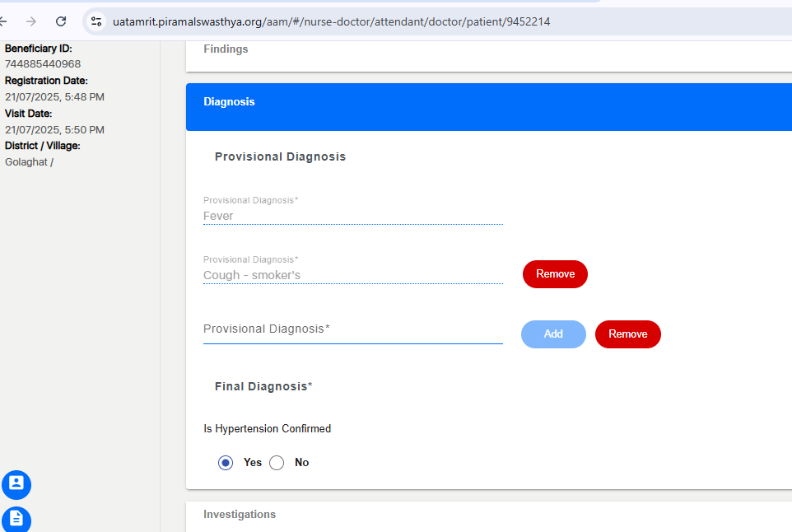
Task: Click the browser URL address bar
Action: [x=331, y=21]
